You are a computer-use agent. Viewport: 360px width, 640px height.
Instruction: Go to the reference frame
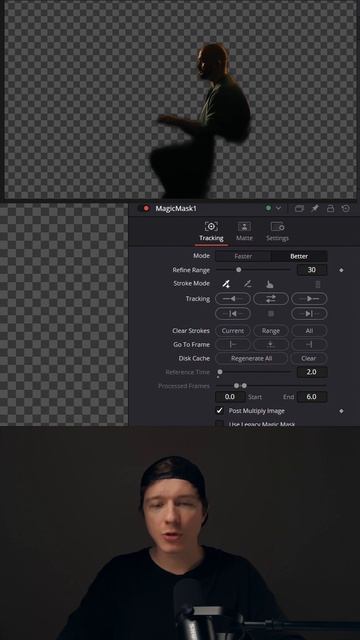(x=271, y=344)
